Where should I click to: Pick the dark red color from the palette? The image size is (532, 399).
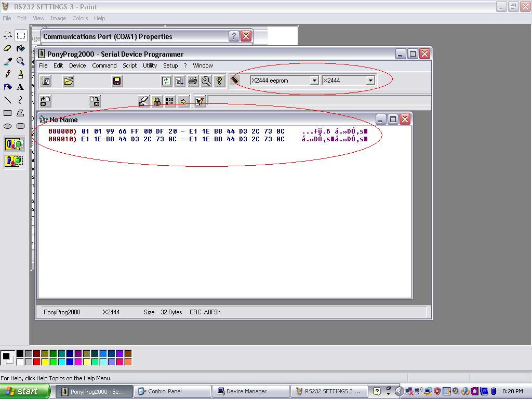click(x=37, y=354)
